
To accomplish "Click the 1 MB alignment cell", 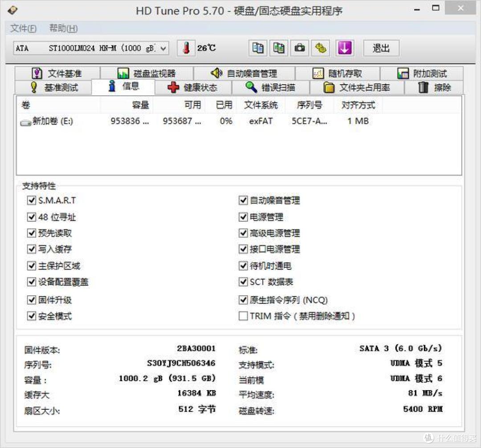I will coord(358,121).
